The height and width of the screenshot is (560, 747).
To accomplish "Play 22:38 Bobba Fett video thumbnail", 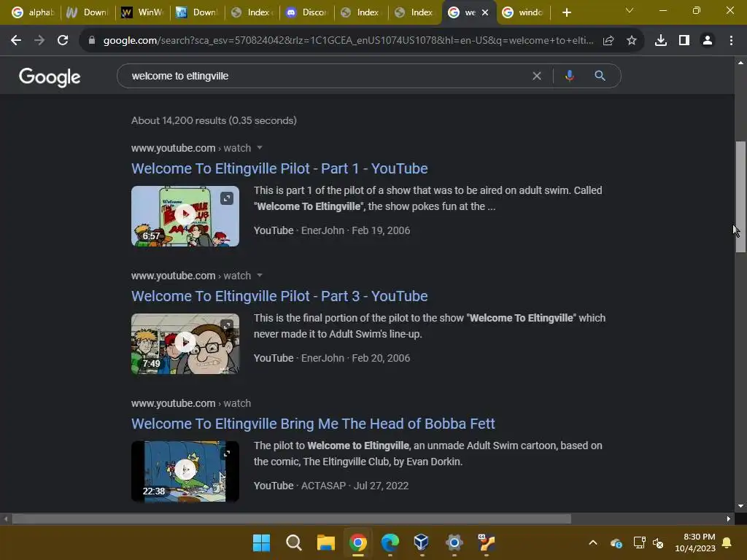I will coord(185,470).
